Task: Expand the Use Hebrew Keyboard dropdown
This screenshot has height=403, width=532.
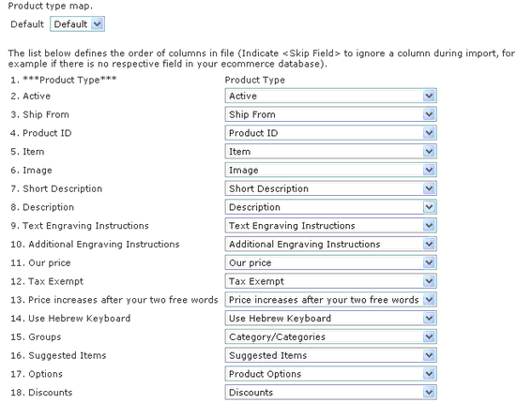Action: (330, 319)
